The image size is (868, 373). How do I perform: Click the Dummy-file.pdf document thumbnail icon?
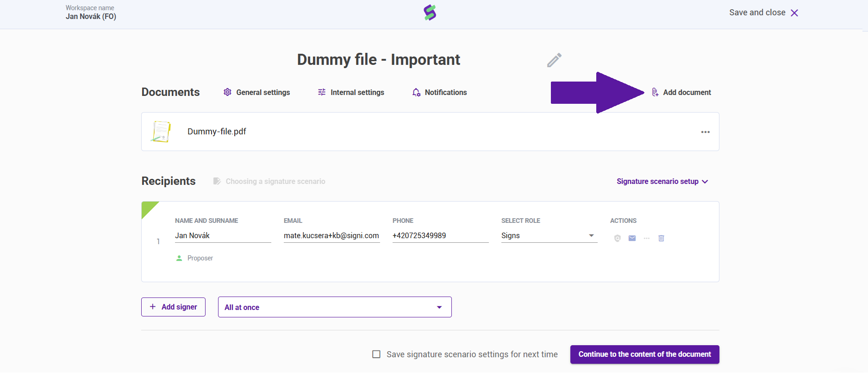[161, 132]
